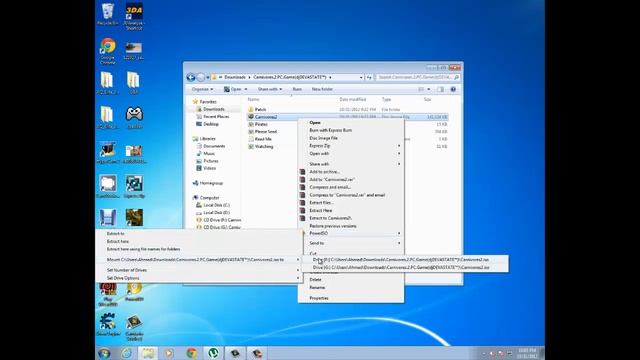This screenshot has width=640, height=360.
Task: Select the 'Read Me' file
Action: (x=263, y=139)
